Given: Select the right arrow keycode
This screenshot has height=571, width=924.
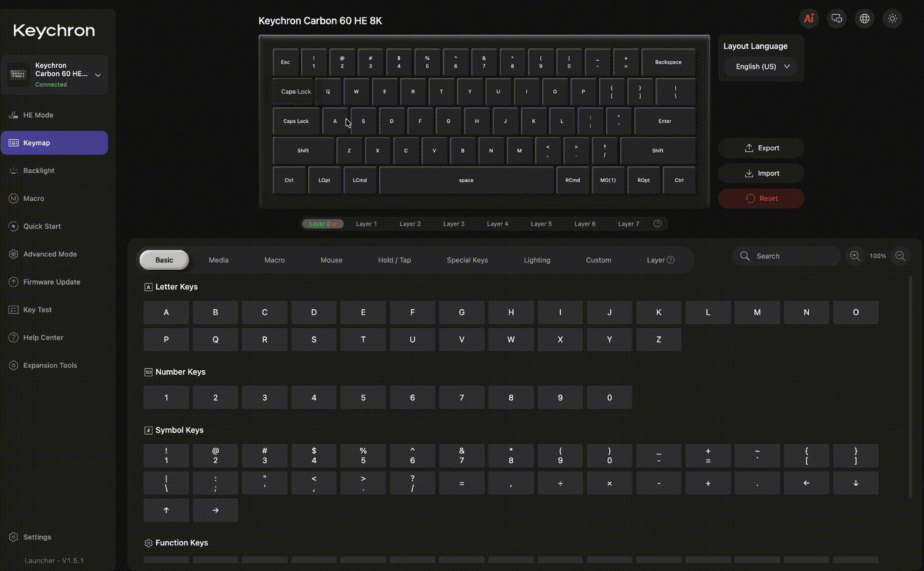Looking at the screenshot, I should tap(216, 510).
